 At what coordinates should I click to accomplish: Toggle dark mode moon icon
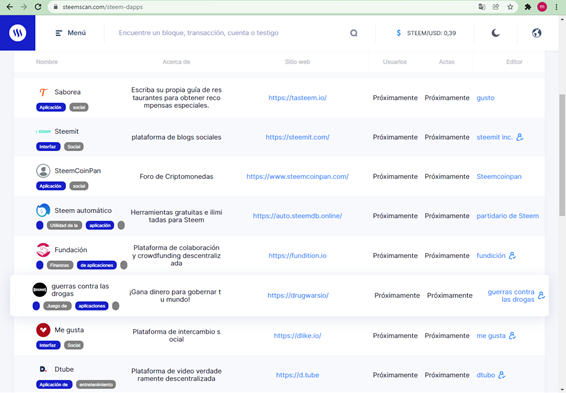tap(496, 33)
